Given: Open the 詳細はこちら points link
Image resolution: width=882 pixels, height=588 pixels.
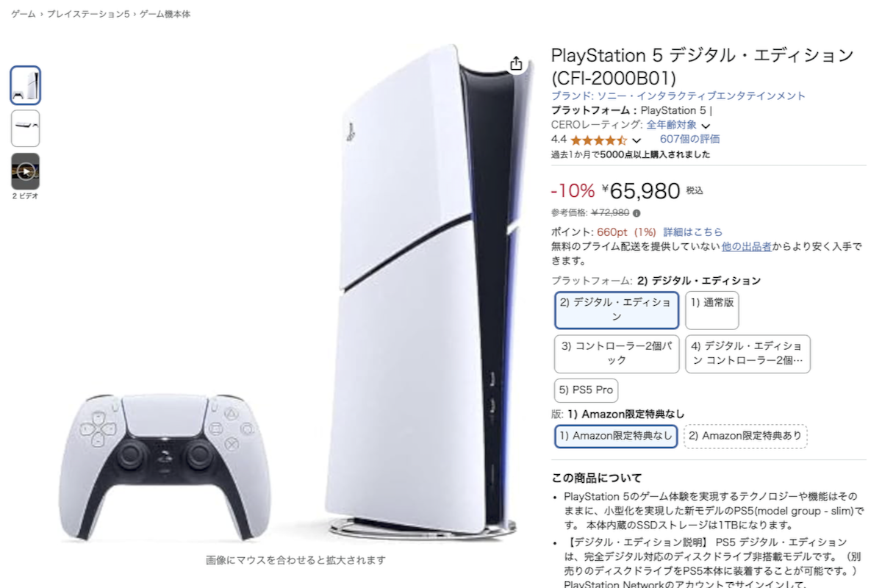Looking at the screenshot, I should pyautogui.click(x=693, y=232).
